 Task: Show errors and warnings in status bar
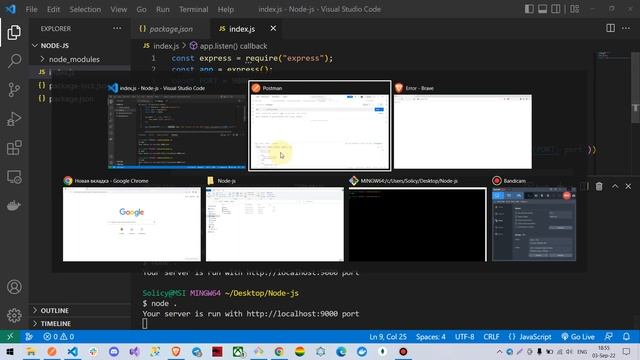click(x=58, y=337)
